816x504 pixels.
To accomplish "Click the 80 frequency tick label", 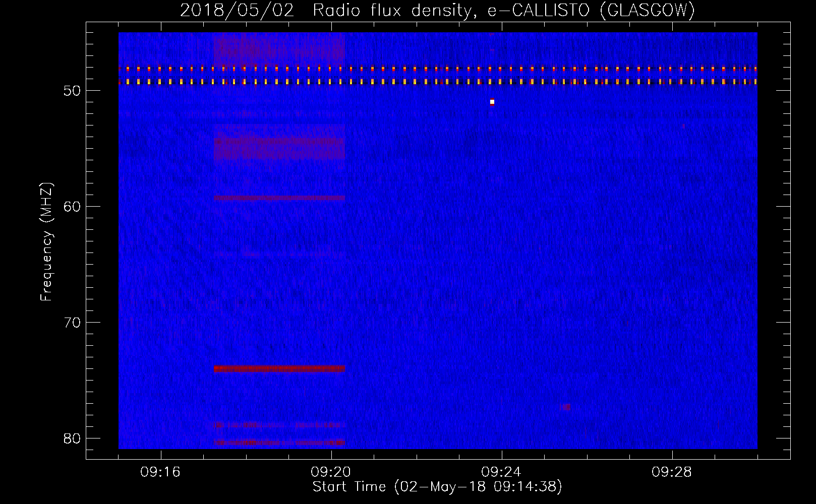I will coord(72,438).
